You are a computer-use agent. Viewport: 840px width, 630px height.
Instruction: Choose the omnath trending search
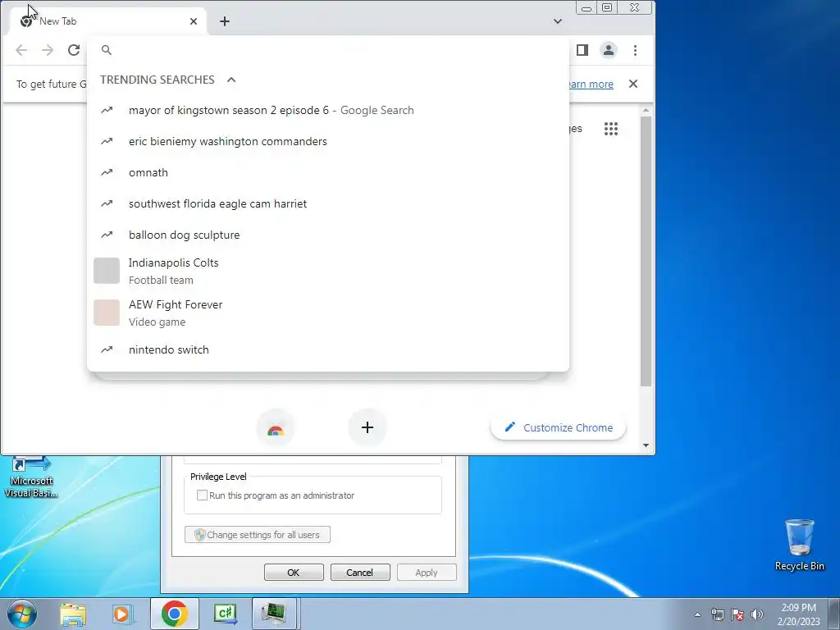328,172
